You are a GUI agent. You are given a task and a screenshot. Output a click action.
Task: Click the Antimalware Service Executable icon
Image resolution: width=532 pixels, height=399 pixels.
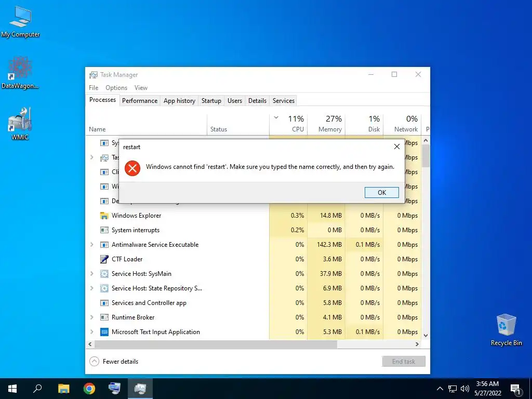click(104, 245)
